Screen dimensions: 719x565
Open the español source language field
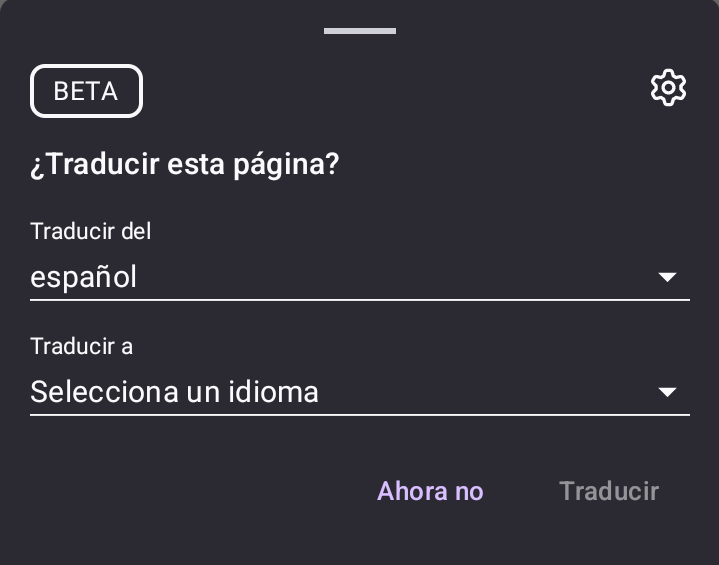[x=359, y=277]
